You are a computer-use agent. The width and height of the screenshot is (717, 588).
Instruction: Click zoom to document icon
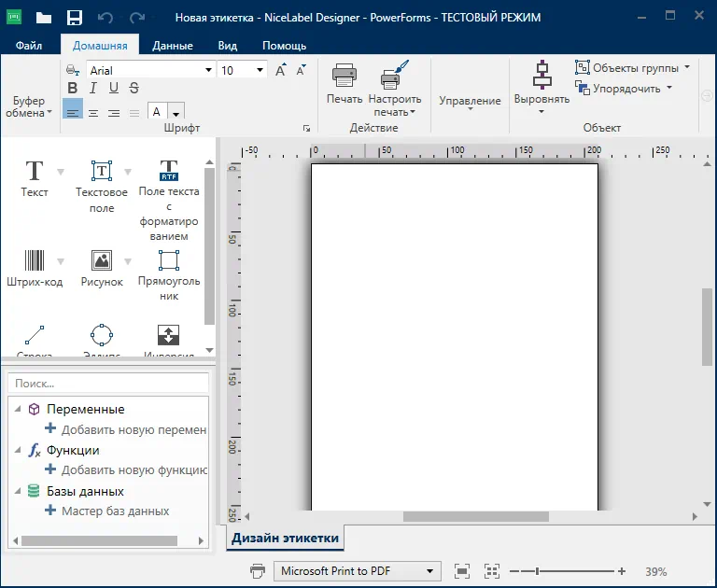coord(462,570)
